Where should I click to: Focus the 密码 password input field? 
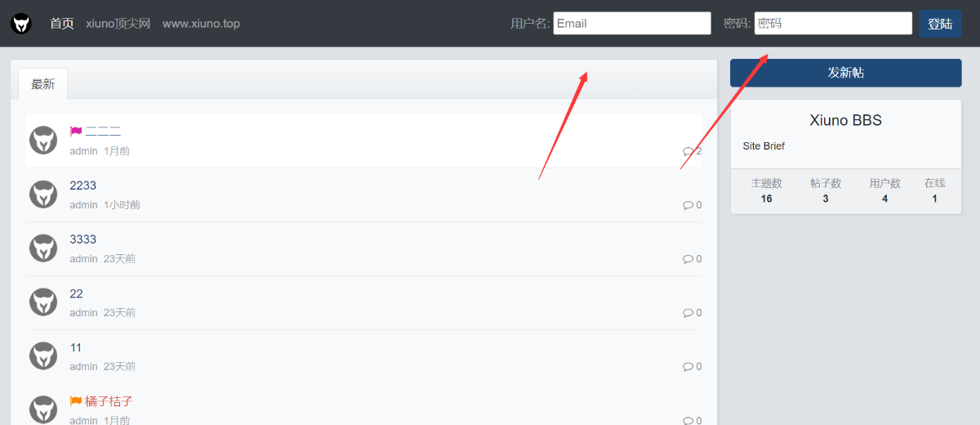click(833, 23)
